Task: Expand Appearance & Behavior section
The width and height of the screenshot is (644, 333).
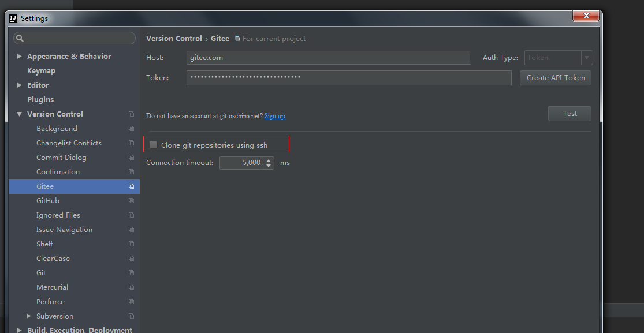Action: (19, 56)
